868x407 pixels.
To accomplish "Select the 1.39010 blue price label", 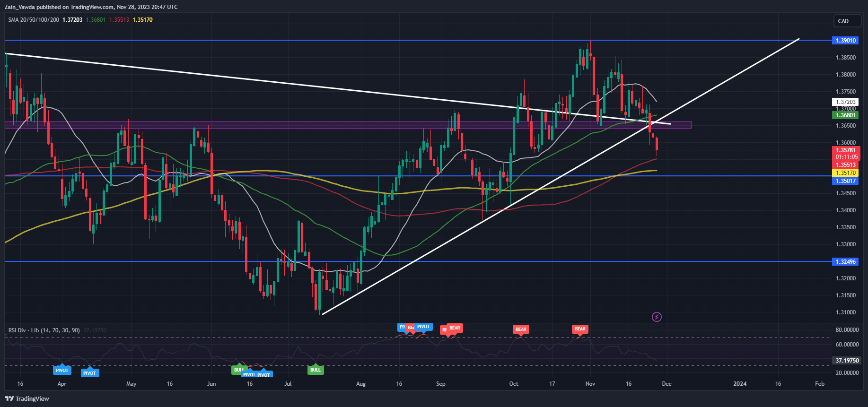I will (845, 41).
